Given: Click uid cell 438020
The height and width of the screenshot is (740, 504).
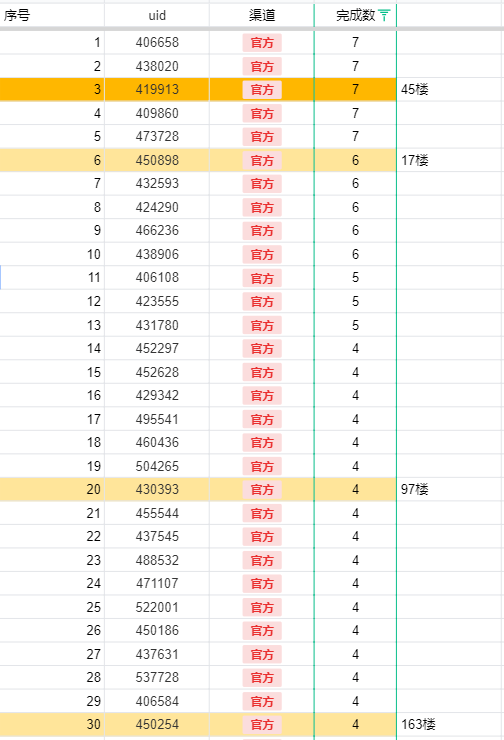Looking at the screenshot, I should click(x=157, y=66).
